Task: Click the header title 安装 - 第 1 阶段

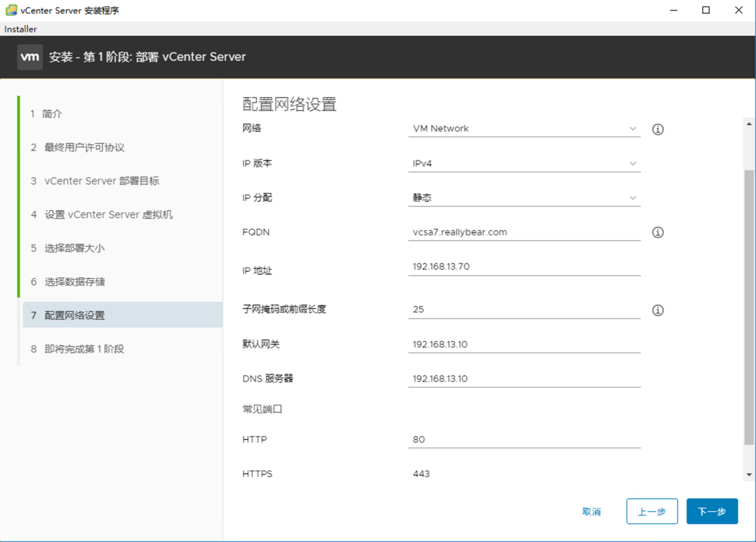Action: (x=147, y=57)
